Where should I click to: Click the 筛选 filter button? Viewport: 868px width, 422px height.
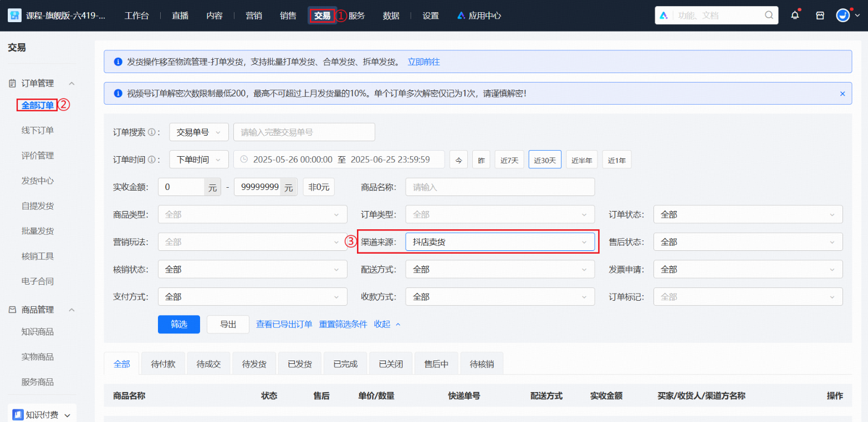(x=178, y=324)
